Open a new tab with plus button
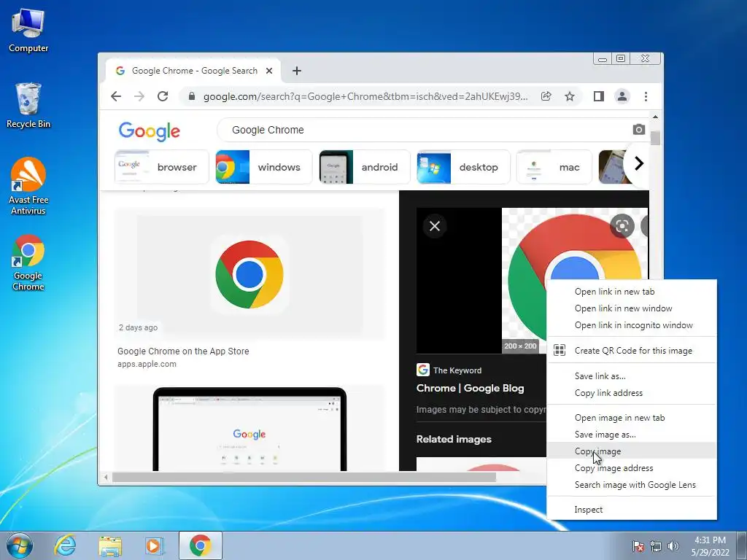 tap(297, 71)
